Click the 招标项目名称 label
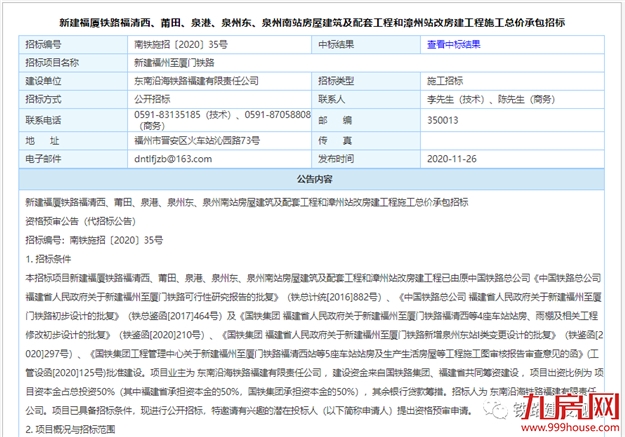The height and width of the screenshot is (437, 625). tap(52, 63)
